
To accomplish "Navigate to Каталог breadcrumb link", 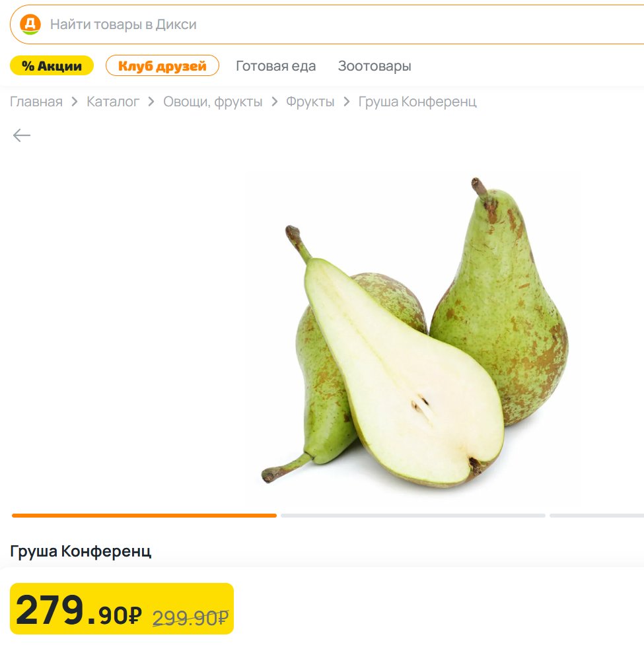I will [x=113, y=102].
